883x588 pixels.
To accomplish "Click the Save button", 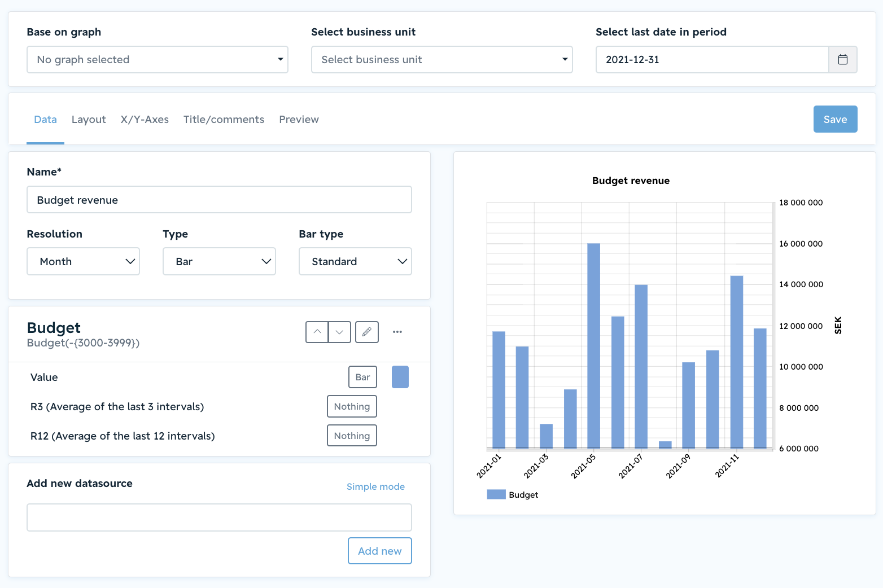I will click(x=835, y=119).
